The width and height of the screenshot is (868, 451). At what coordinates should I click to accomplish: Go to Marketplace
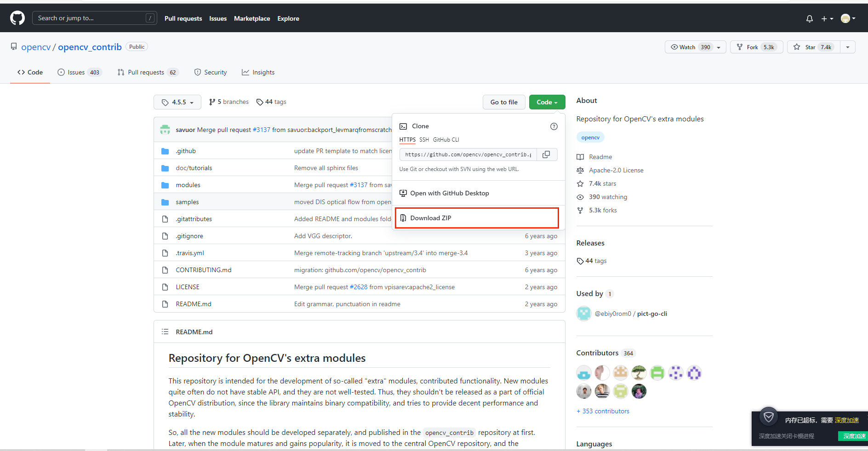point(252,18)
